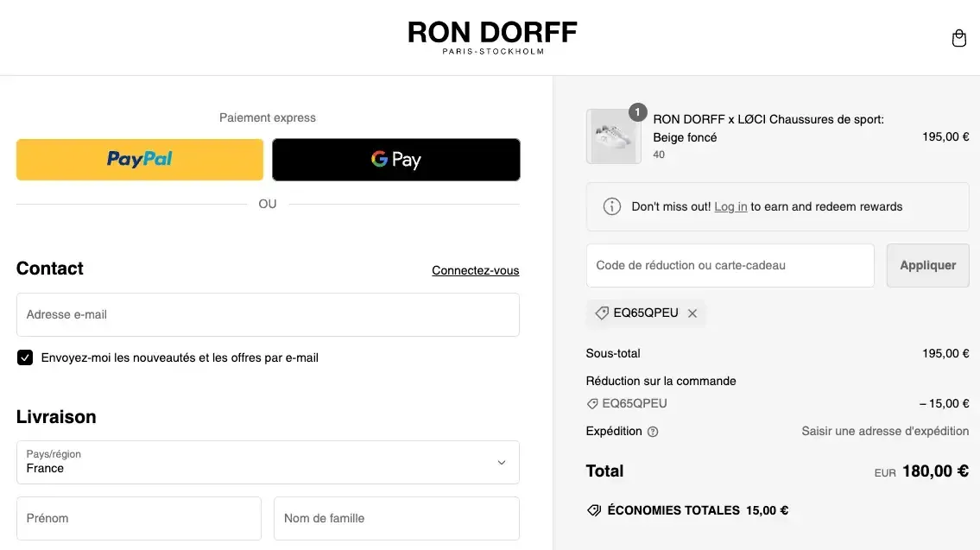Screen dimensions: 980x550
Task: Uncheck the newsletter offers checkbox
Action: coord(25,357)
